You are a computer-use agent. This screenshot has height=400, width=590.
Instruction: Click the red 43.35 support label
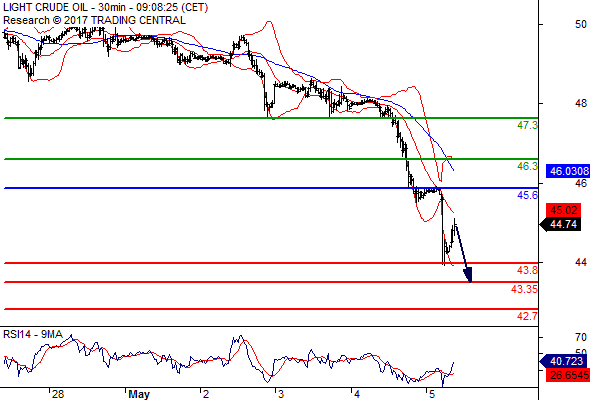point(524,289)
